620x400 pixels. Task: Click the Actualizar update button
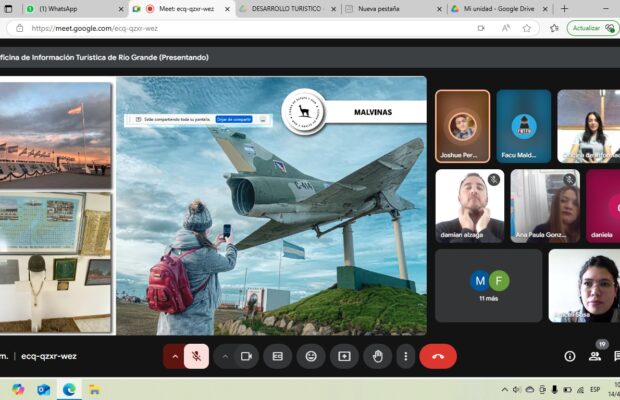pos(593,28)
